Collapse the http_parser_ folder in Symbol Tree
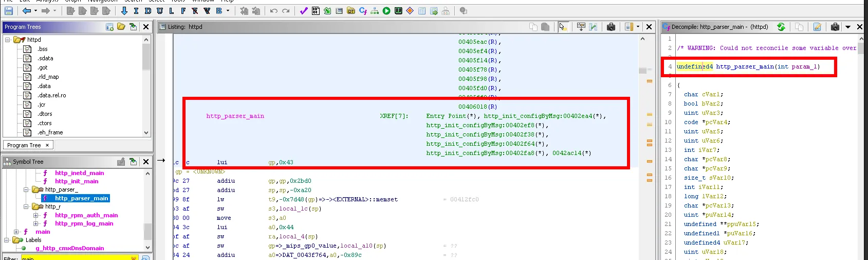This screenshot has height=260, width=868. click(x=26, y=189)
